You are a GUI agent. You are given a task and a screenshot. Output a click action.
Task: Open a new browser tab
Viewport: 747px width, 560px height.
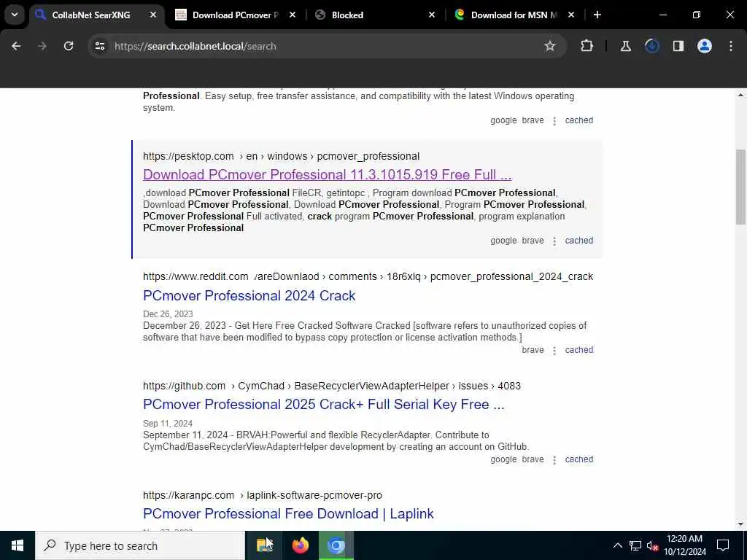(x=597, y=15)
